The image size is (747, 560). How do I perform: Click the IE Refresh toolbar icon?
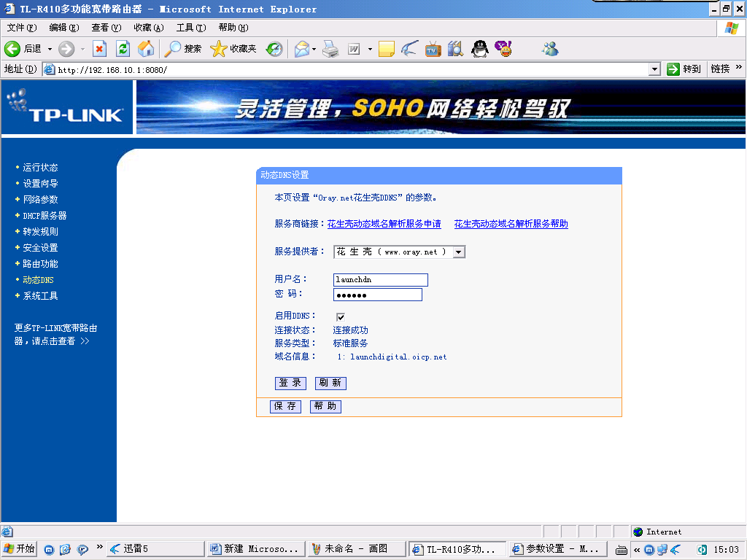tap(123, 49)
